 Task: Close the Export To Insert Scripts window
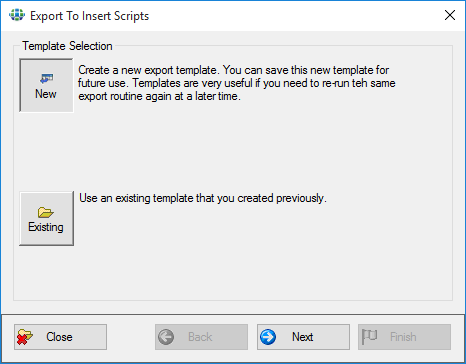click(450, 15)
